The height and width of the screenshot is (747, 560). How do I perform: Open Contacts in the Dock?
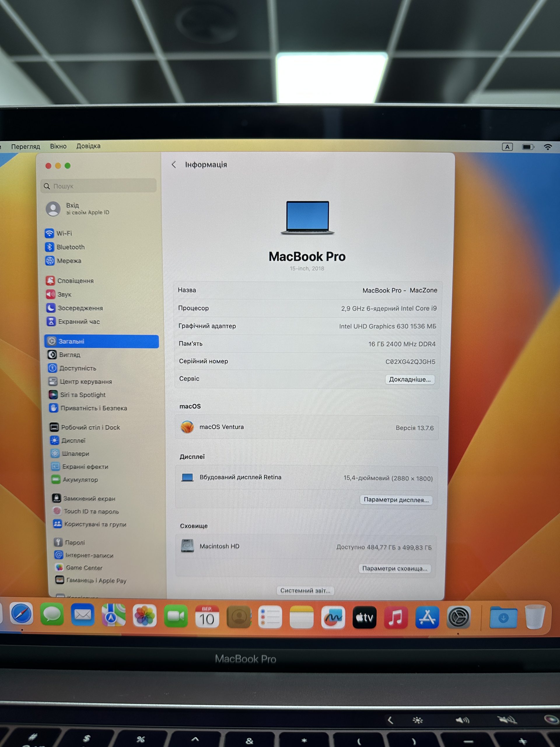239,617
